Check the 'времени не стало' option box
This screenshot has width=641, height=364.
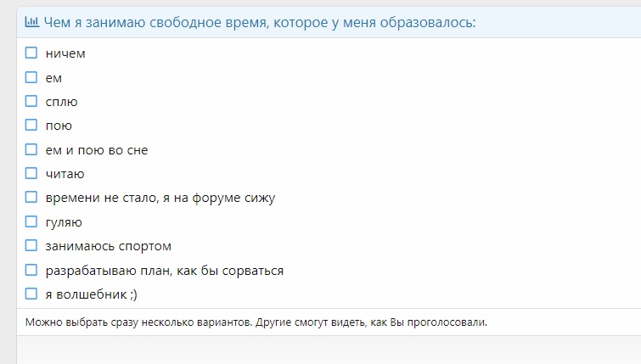(31, 198)
